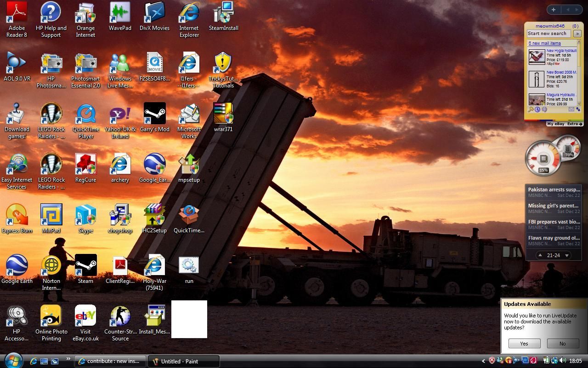Click the sidebar add gadgets plus button

click(x=554, y=9)
